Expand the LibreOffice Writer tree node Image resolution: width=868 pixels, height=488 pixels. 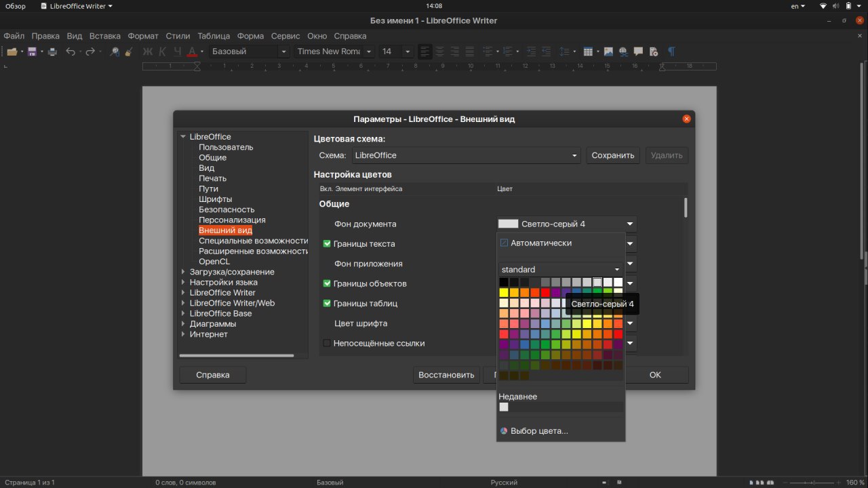pyautogui.click(x=183, y=293)
